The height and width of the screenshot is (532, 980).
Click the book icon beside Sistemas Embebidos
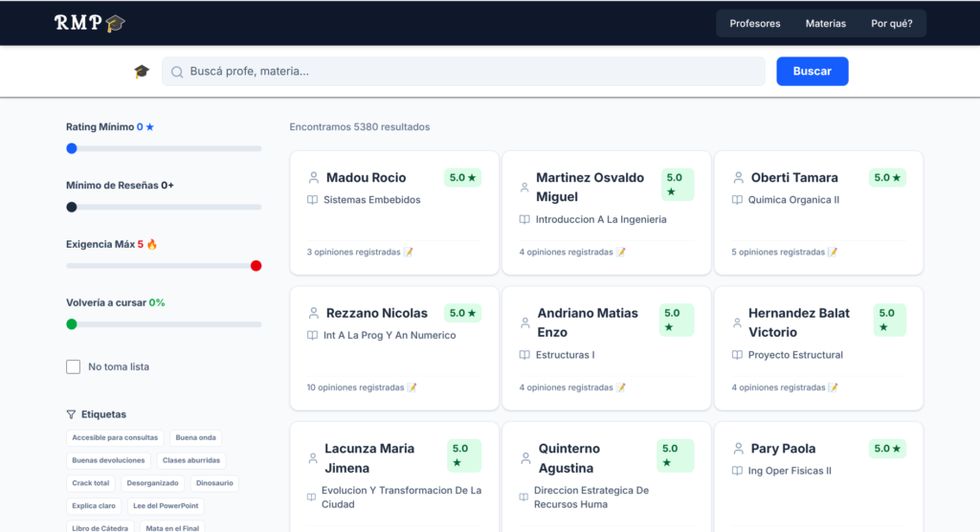point(312,200)
